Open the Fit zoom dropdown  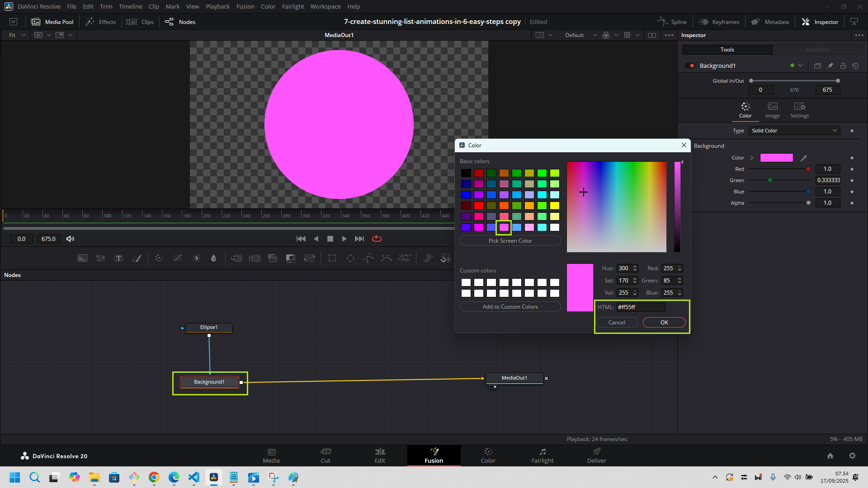pos(17,35)
